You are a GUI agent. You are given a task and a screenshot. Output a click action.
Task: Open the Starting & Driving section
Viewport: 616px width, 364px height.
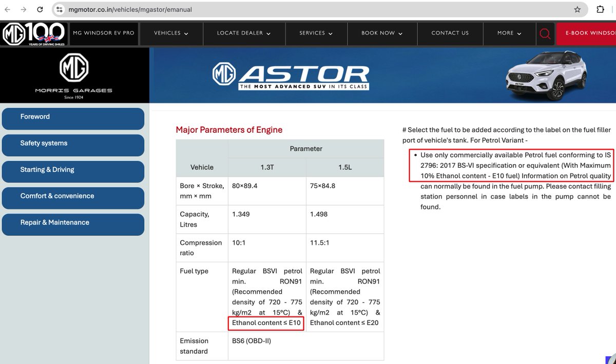coord(73,171)
